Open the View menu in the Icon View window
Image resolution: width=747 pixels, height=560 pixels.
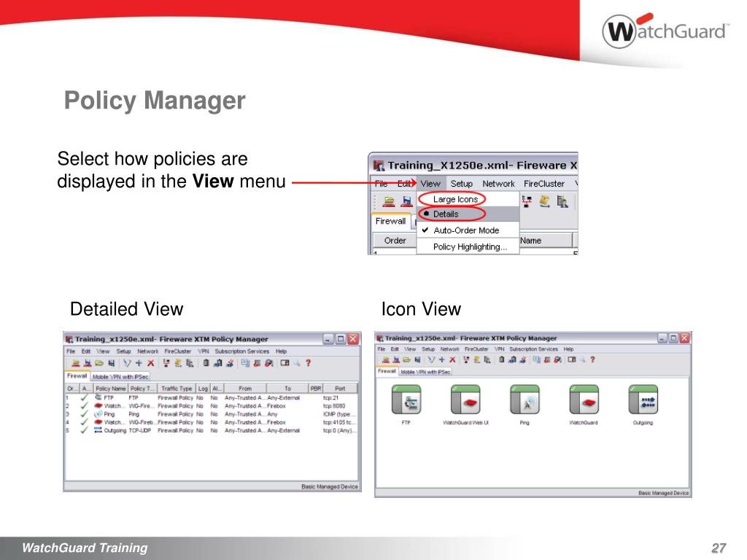(x=410, y=349)
